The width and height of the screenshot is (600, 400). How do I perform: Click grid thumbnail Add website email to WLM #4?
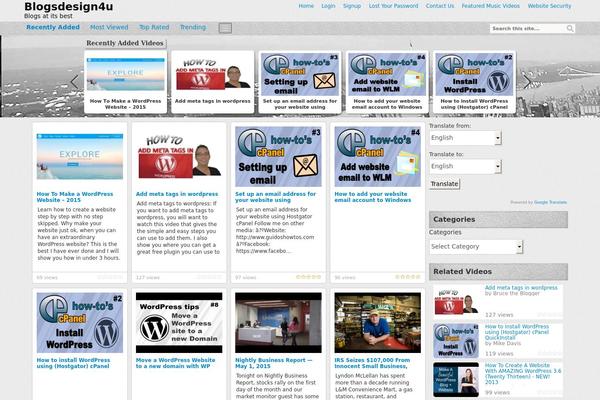[378, 157]
